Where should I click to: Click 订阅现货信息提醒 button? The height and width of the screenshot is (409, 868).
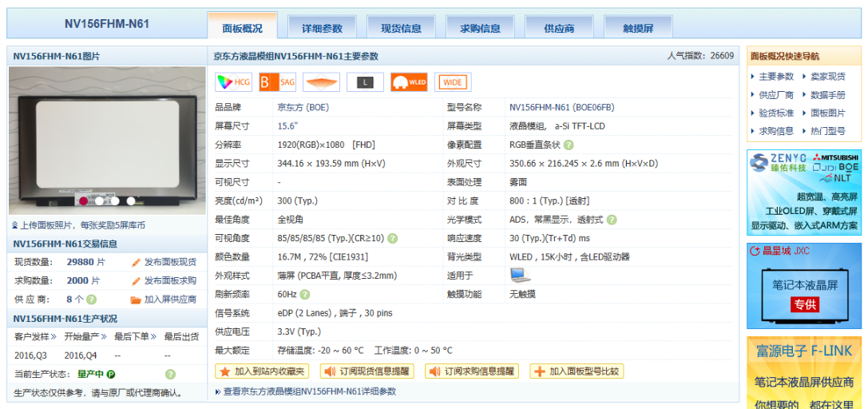[367, 371]
